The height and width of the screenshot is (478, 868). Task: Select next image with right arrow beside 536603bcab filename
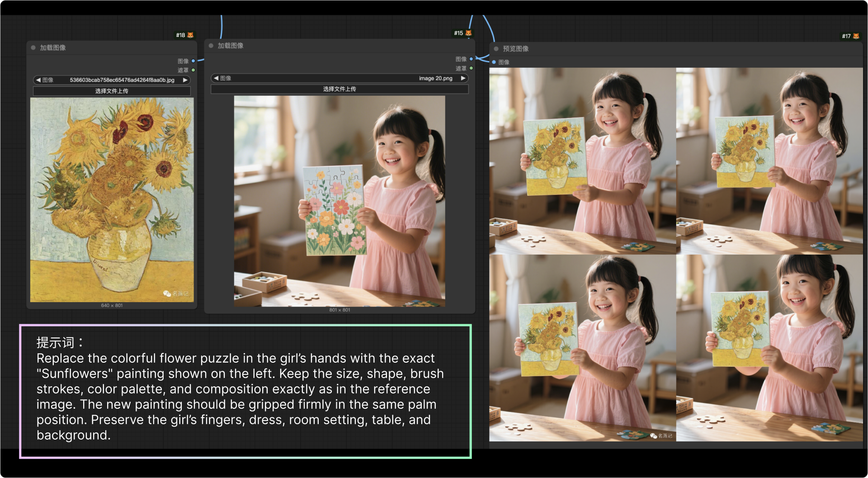point(185,80)
